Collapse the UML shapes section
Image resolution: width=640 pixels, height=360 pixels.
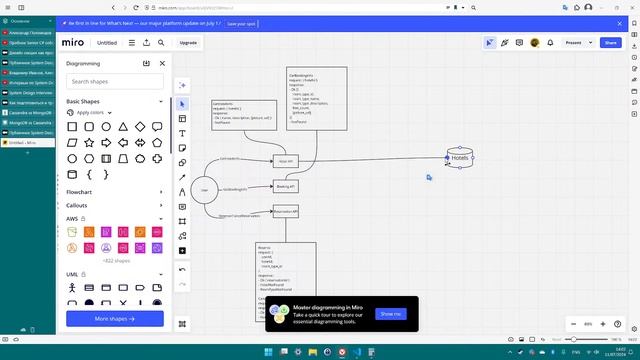point(161,274)
